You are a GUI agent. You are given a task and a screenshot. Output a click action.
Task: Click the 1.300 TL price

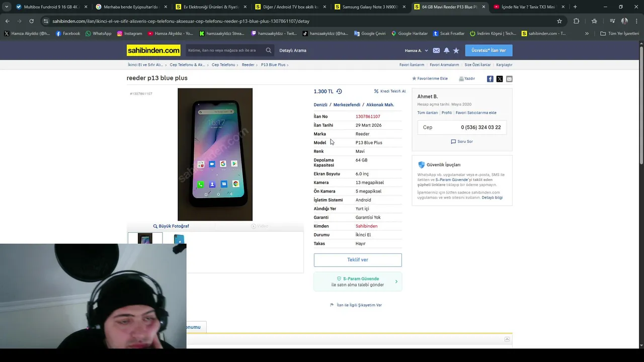point(324,92)
